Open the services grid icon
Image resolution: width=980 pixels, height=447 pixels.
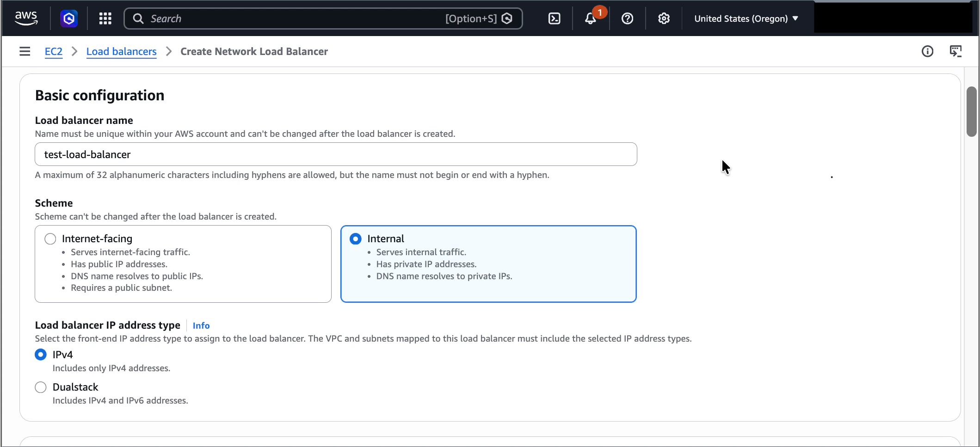(x=105, y=18)
